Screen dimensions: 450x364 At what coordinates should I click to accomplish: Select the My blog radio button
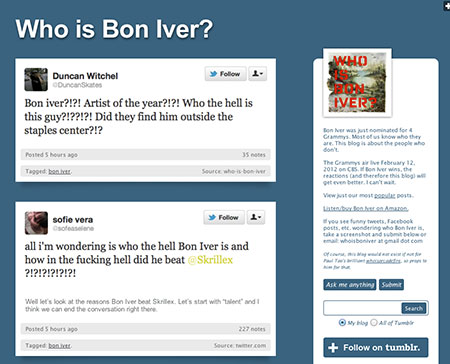(x=342, y=322)
